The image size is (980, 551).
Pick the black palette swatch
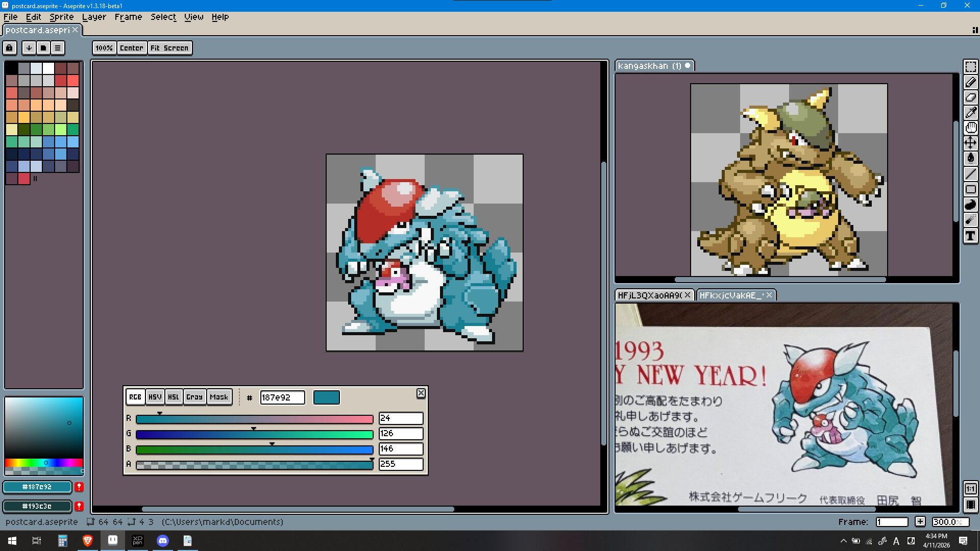tap(12, 68)
